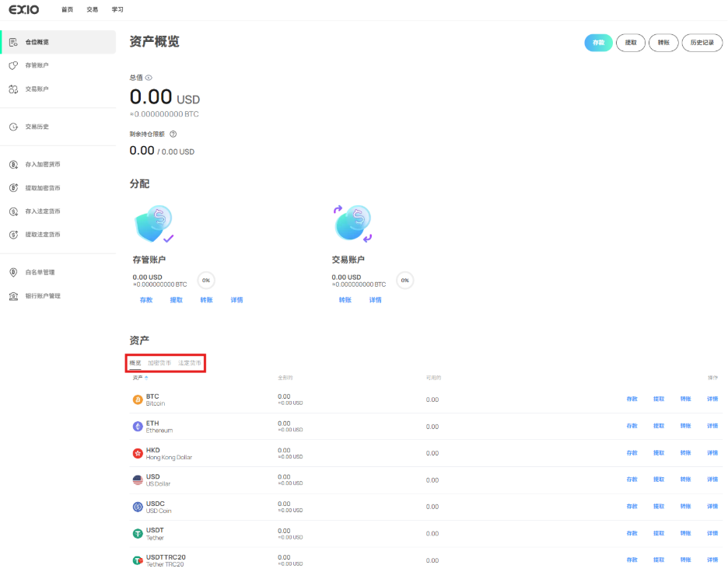Click the blue 存款 button at top
Screen dimensions: 728x572
[x=598, y=43]
